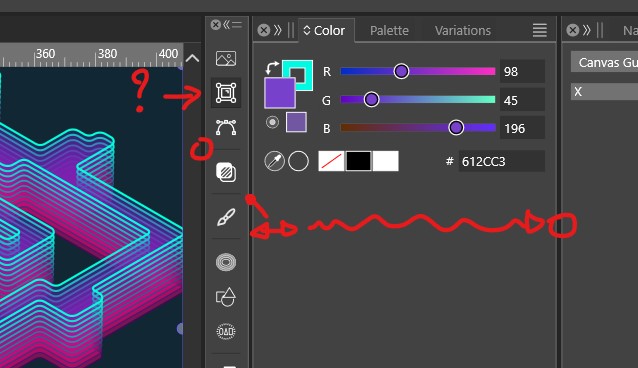The image size is (638, 368).
Task: Click the hex color field 612CC3
Action: [x=502, y=161]
